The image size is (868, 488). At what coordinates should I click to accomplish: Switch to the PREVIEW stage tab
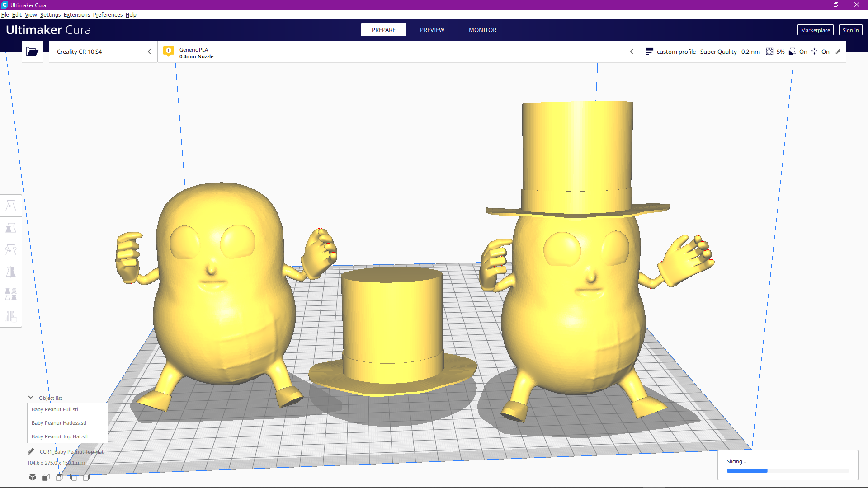coord(432,30)
